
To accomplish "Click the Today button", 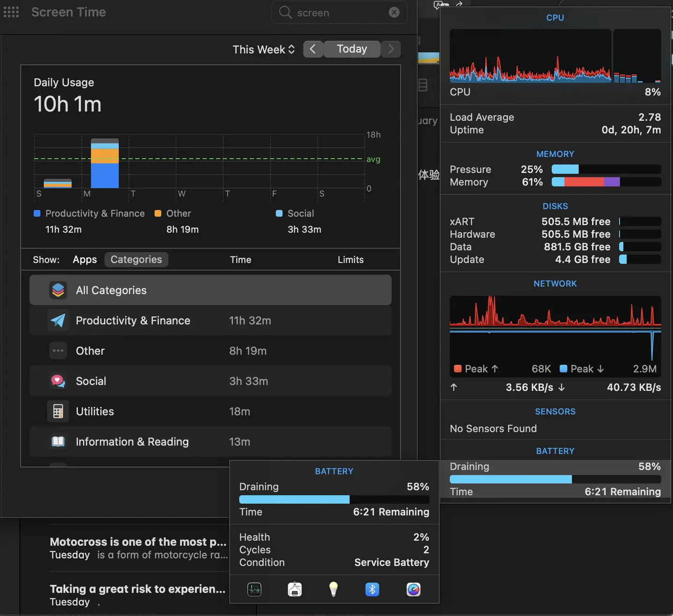I will 352,49.
